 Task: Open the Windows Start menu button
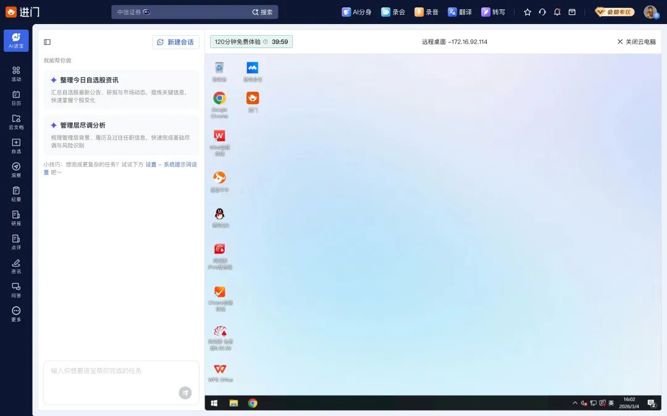click(213, 403)
